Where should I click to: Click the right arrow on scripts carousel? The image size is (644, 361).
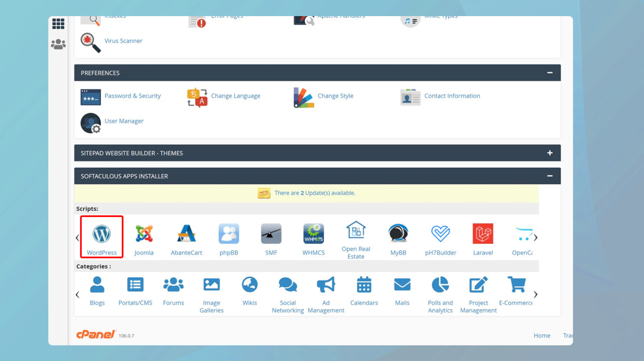click(x=536, y=237)
